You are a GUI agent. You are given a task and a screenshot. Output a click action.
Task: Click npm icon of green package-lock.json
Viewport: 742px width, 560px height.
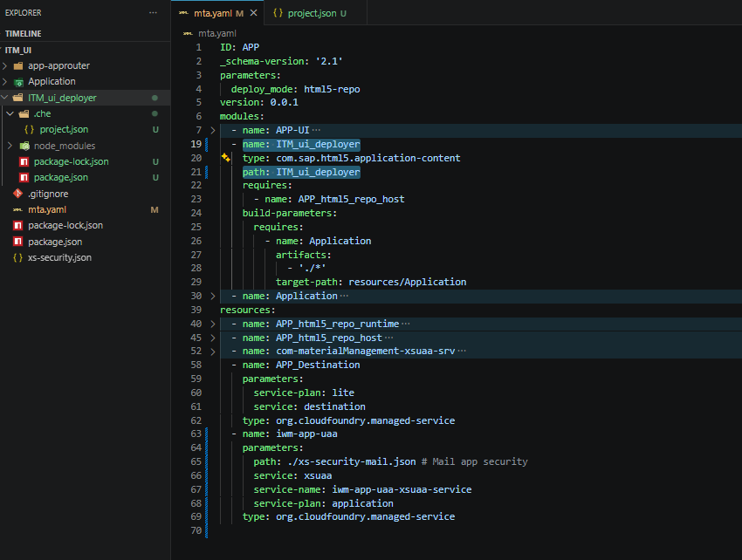(x=24, y=161)
